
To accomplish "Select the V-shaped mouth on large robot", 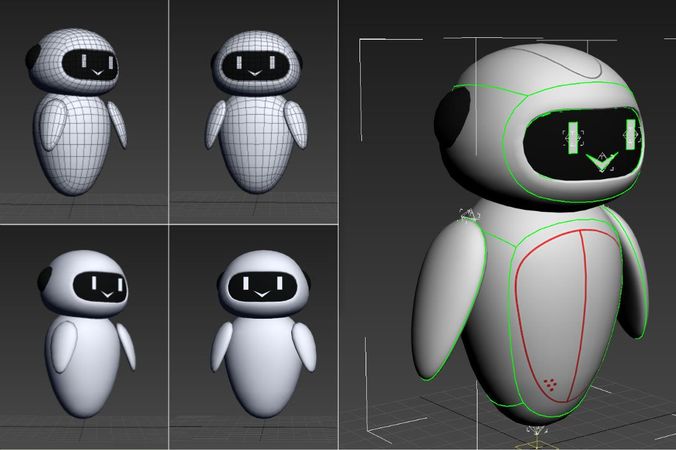I will click(601, 160).
